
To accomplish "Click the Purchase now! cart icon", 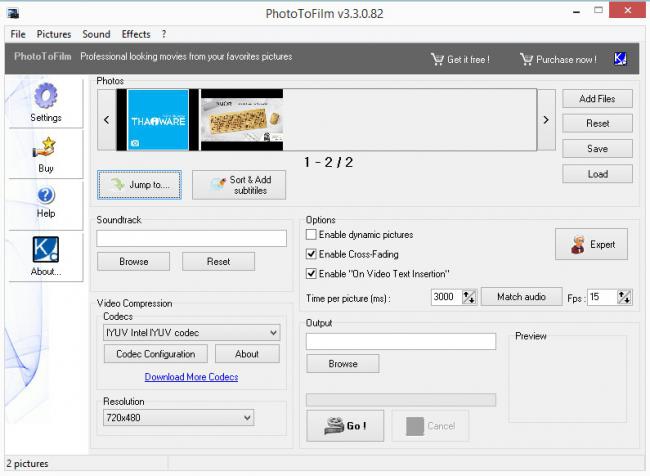I will [526, 59].
